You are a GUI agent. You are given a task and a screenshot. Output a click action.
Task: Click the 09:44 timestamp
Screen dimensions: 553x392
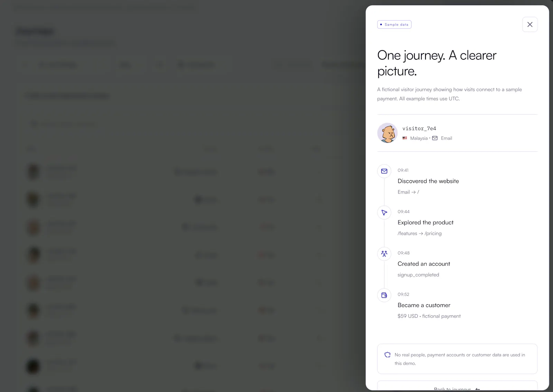pyautogui.click(x=403, y=212)
